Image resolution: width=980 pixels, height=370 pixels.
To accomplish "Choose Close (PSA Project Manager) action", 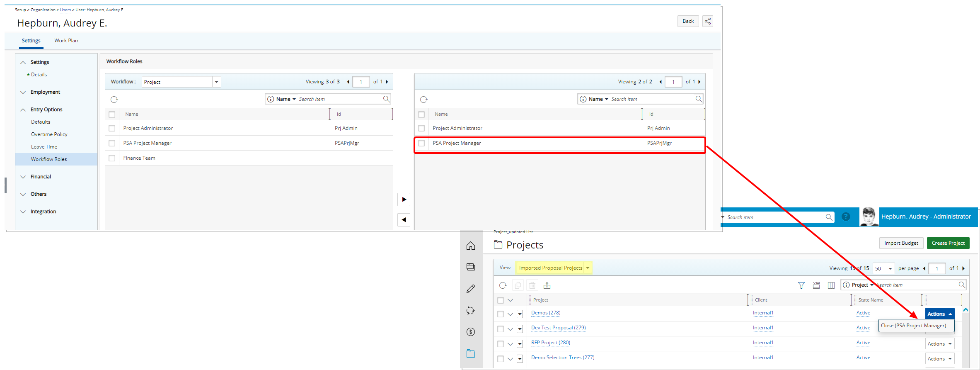I will [x=913, y=326].
